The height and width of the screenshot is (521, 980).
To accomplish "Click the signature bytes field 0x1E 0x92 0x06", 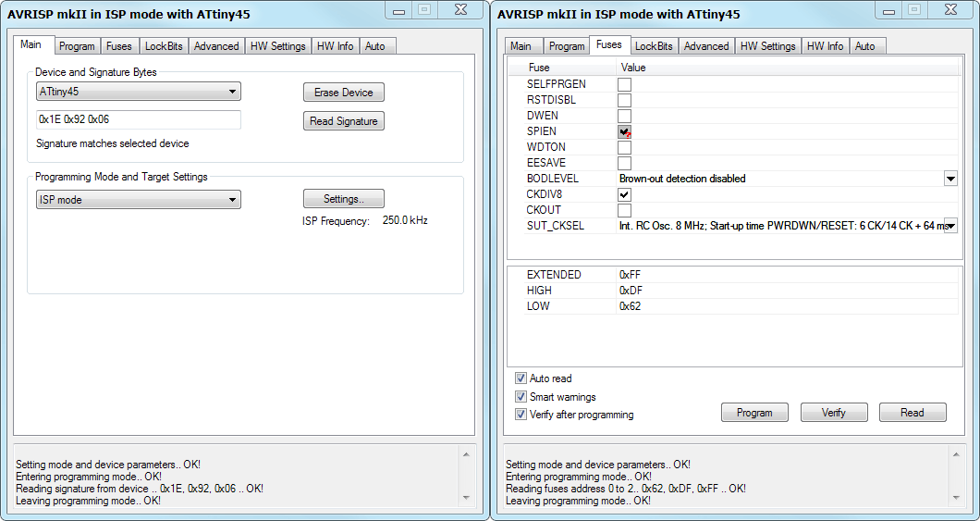I will coord(138,119).
